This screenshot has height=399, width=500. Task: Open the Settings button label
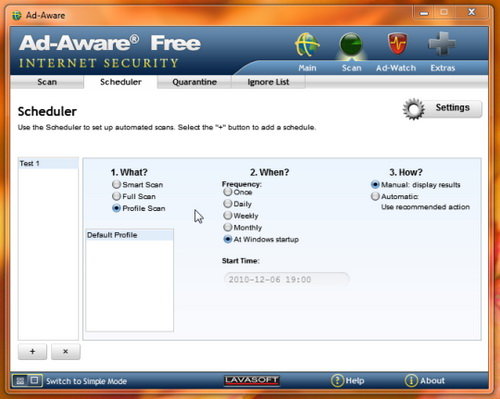tap(453, 107)
